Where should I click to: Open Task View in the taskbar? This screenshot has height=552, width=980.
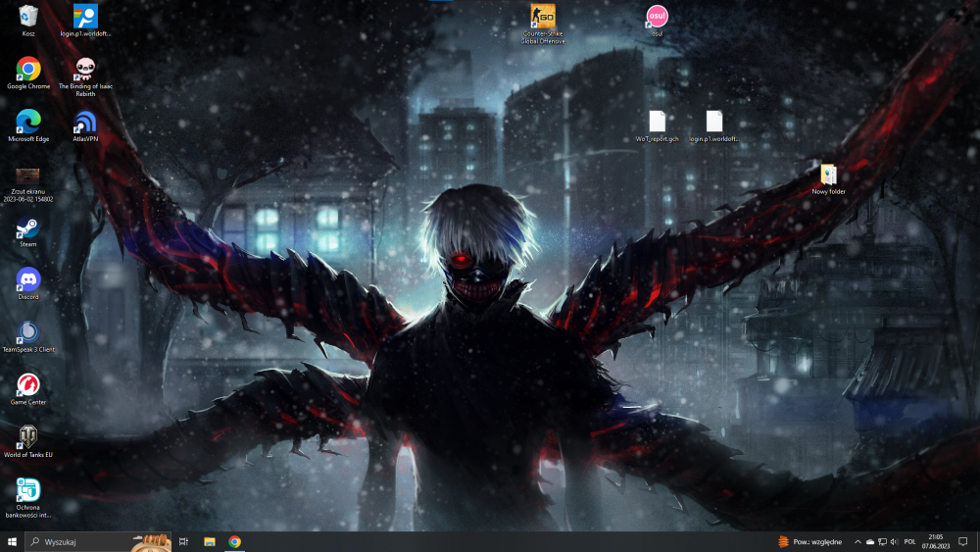pyautogui.click(x=184, y=542)
